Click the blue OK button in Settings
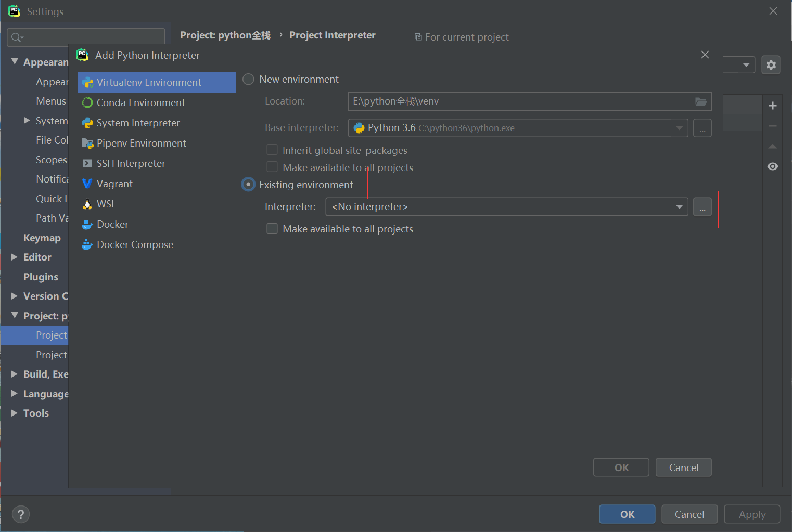 [x=627, y=514]
